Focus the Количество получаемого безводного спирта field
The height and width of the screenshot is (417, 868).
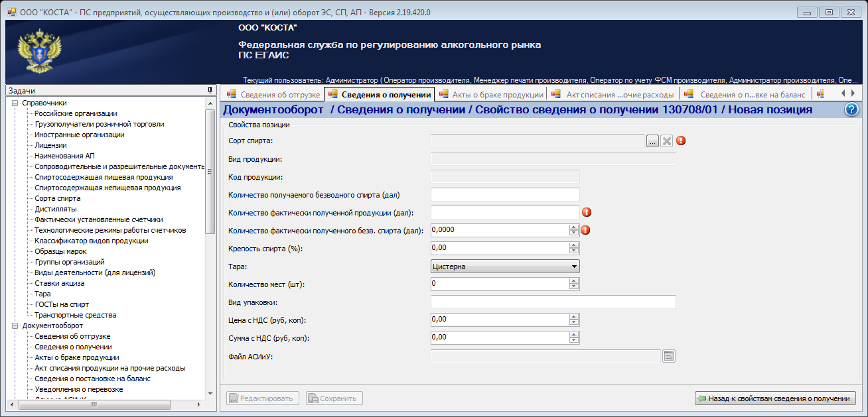[505, 194]
